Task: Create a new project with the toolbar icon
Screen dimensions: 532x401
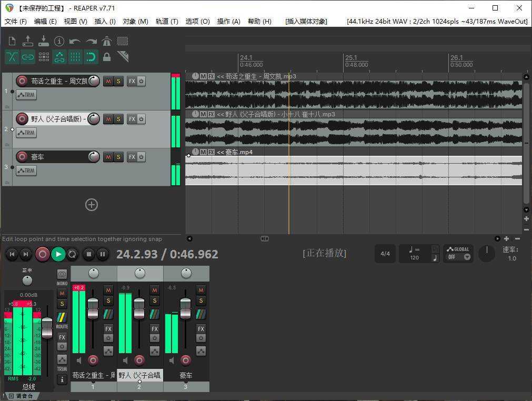Action: 12,41
